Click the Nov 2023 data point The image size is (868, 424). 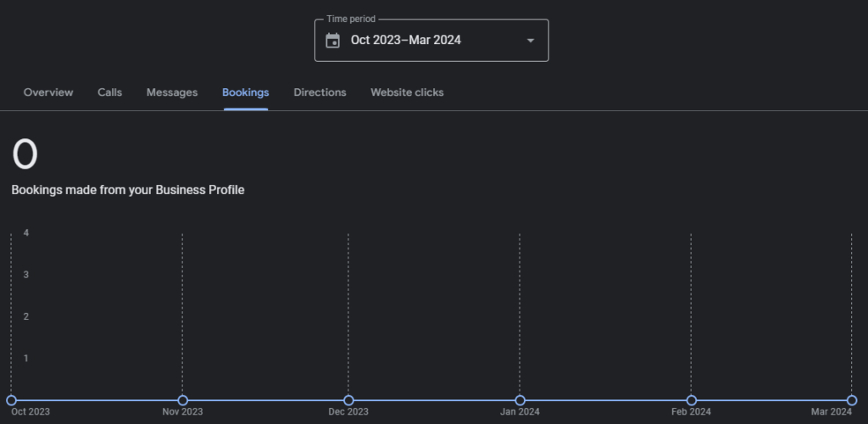point(183,400)
